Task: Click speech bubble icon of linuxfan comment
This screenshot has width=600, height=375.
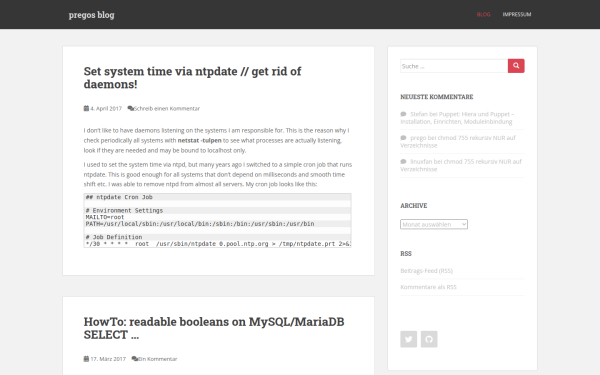Action: 403,161
